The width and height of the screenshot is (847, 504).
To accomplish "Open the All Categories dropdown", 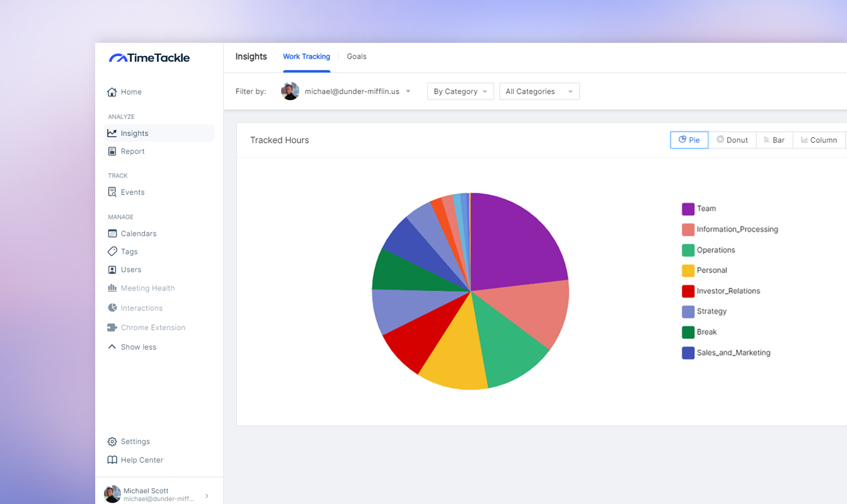I will [x=539, y=91].
